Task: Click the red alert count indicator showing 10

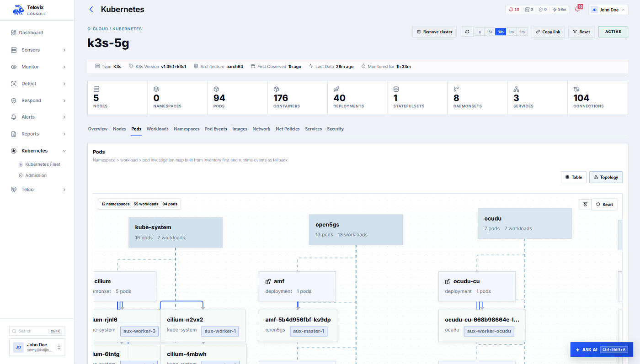Action: click(x=514, y=9)
